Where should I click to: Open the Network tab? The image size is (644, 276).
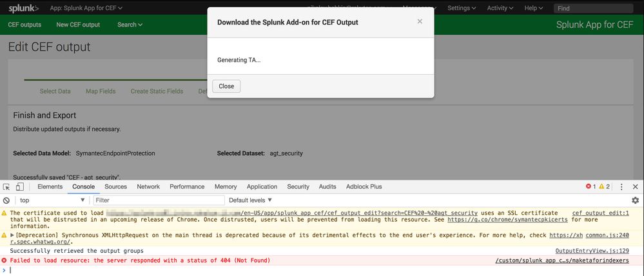coord(148,186)
